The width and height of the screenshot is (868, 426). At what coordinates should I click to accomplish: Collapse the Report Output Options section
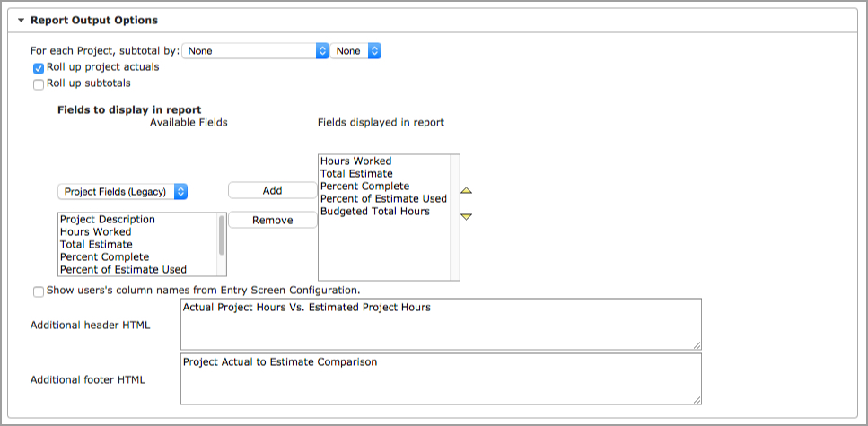pos(21,21)
